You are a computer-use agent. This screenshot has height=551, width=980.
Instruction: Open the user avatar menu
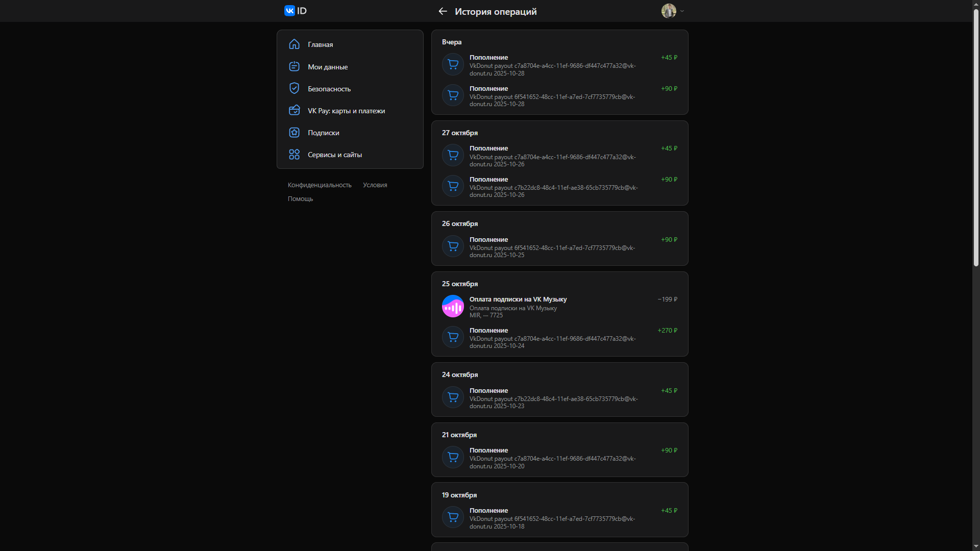pyautogui.click(x=669, y=11)
